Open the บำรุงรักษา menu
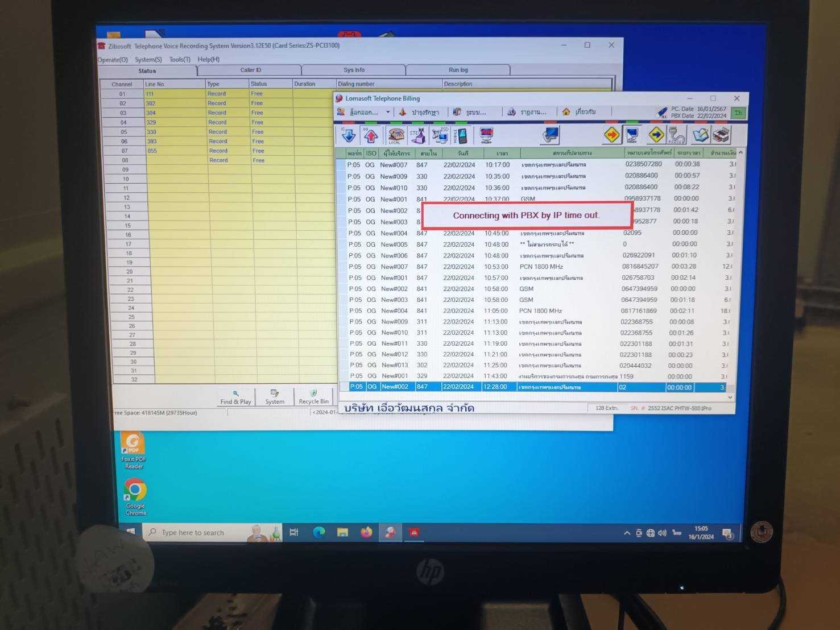 (x=419, y=112)
